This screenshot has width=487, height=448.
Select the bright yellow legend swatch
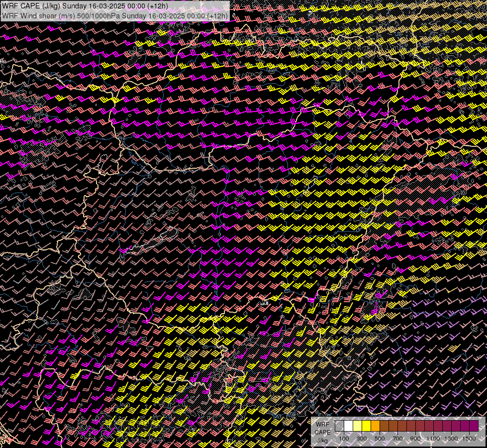(367, 426)
